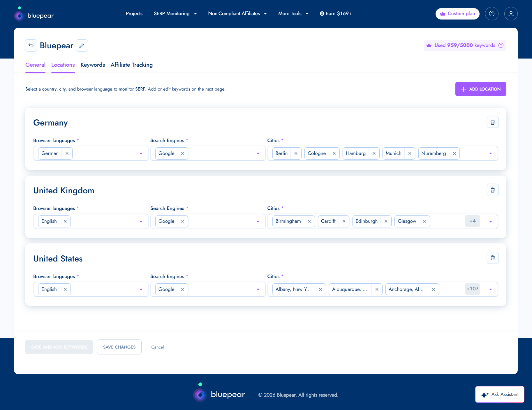Click the ADD LOCATION button
This screenshot has width=532, height=410.
point(481,89)
